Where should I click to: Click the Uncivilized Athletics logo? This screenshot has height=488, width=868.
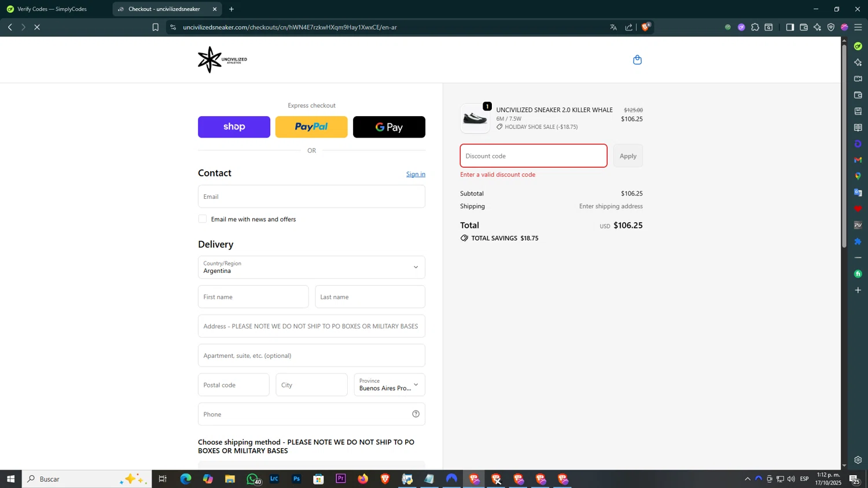tap(222, 60)
